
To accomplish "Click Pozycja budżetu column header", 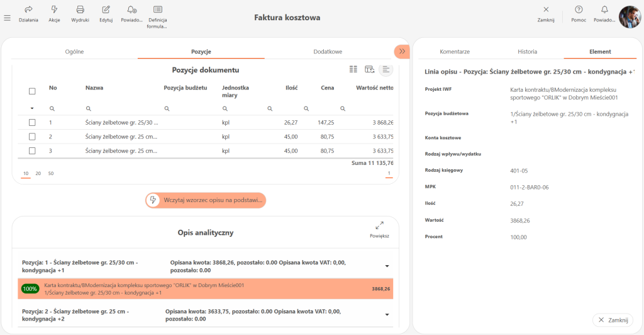I will pos(186,88).
